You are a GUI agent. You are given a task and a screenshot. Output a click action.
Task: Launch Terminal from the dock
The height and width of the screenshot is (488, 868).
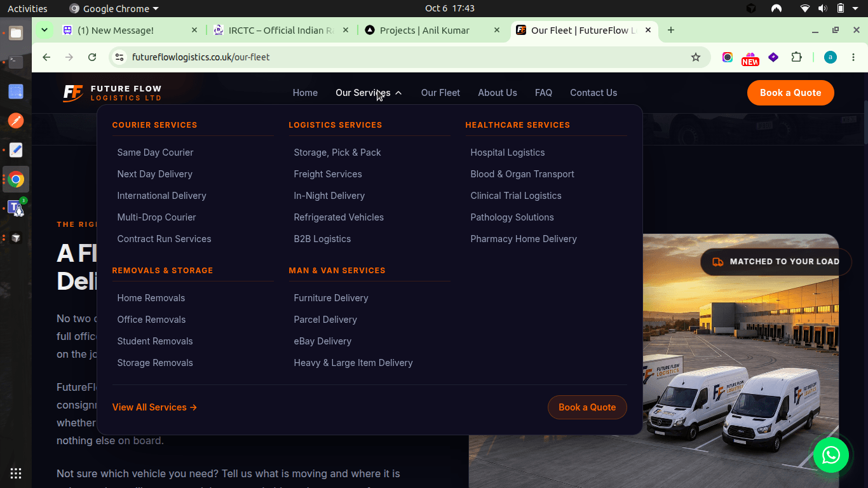[x=16, y=62]
